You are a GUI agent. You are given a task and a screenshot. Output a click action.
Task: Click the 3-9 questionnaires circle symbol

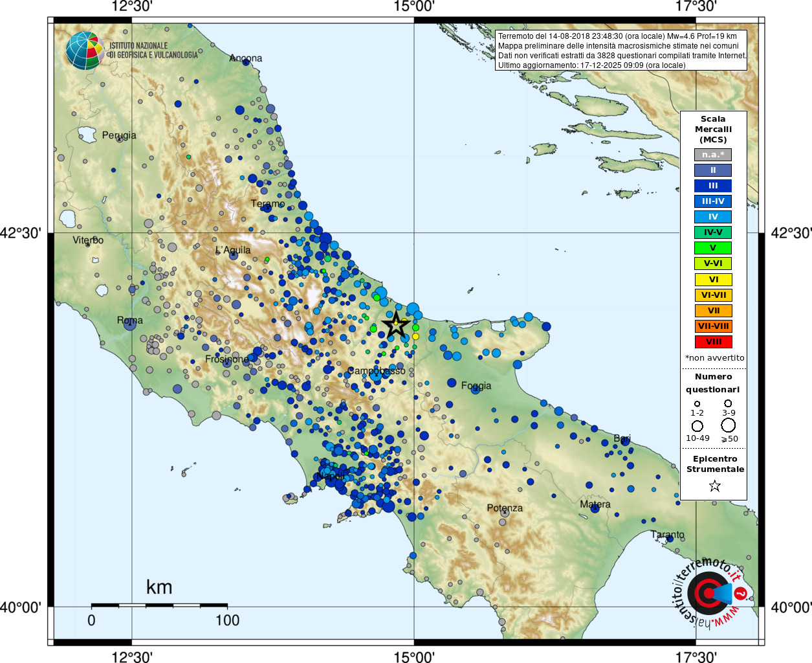pyautogui.click(x=729, y=403)
